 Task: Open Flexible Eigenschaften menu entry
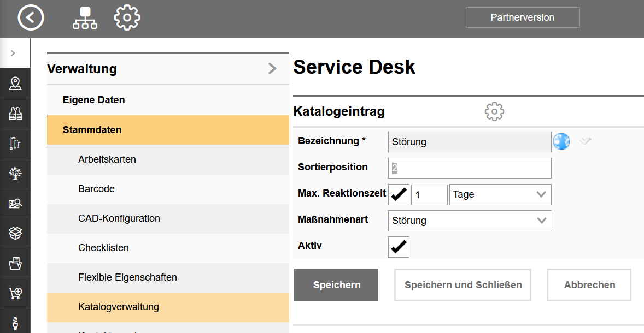point(168,278)
